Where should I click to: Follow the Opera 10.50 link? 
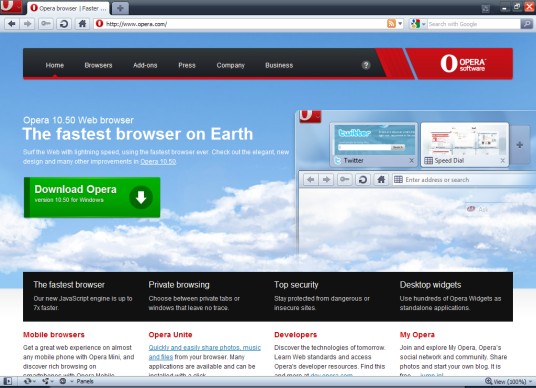coord(158,162)
